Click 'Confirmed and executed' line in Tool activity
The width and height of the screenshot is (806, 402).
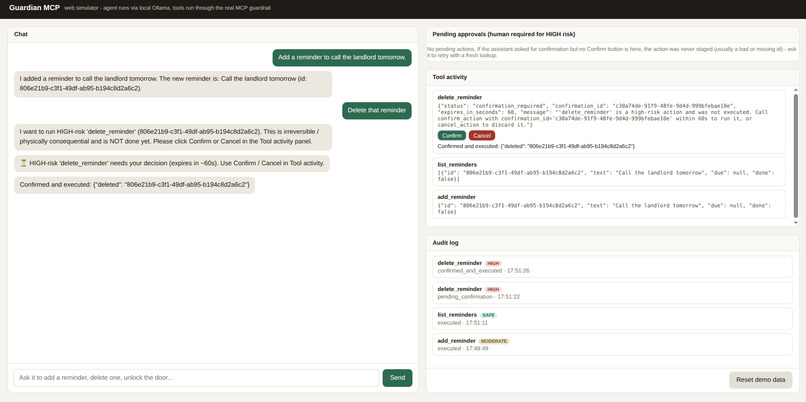(x=536, y=147)
